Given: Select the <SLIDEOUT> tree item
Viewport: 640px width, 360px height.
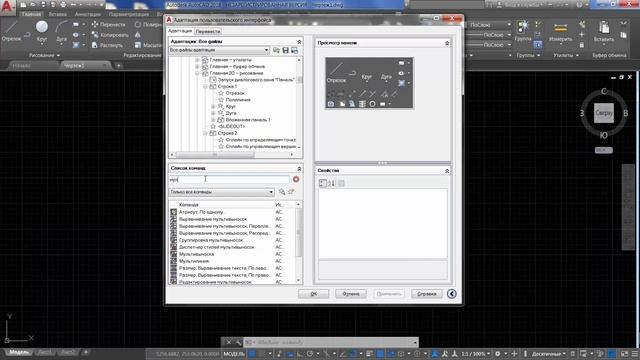Looking at the screenshot, I should (x=231, y=127).
